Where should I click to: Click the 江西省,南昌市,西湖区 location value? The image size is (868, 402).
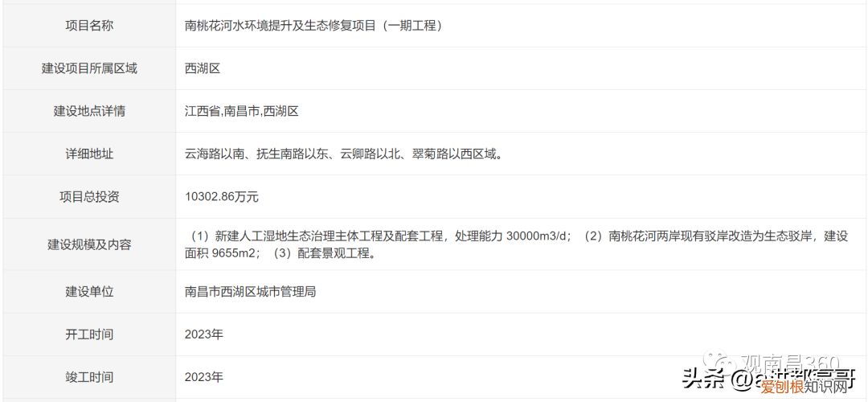pyautogui.click(x=242, y=111)
